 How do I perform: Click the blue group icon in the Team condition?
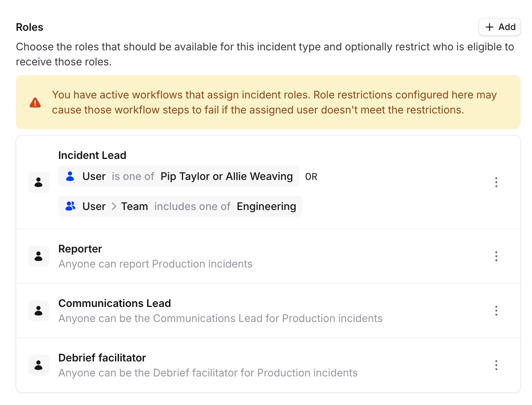70,206
